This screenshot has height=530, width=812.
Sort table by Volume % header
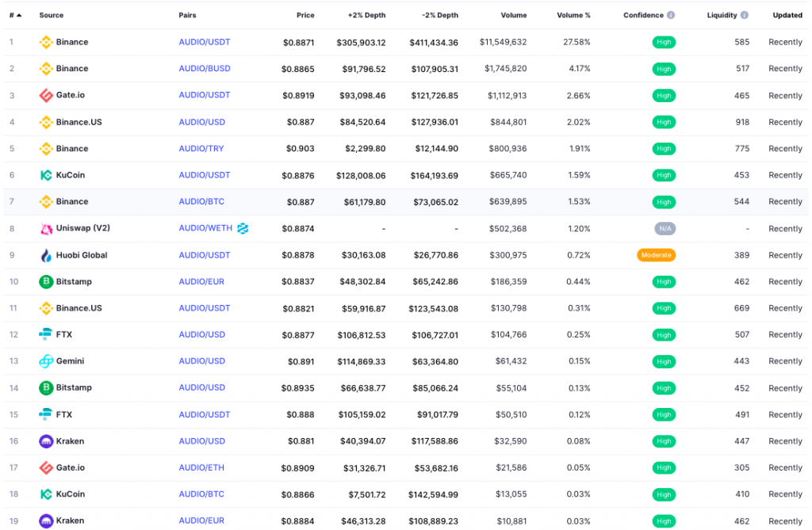573,15
